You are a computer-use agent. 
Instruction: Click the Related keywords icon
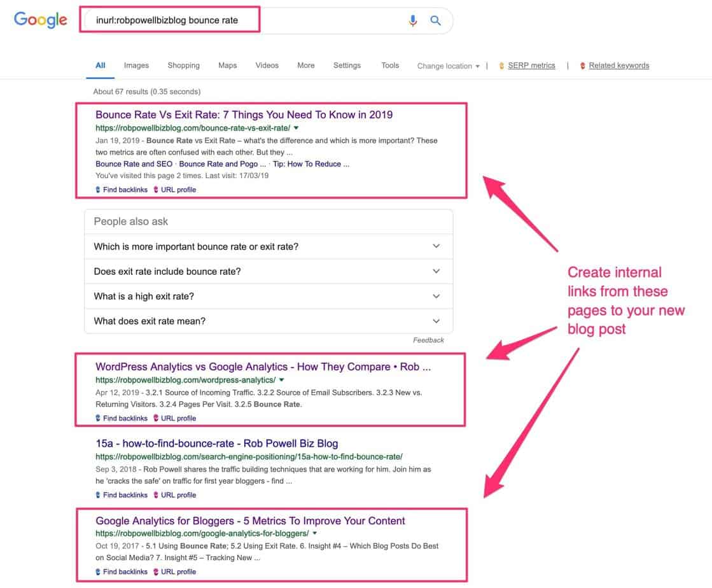tap(583, 65)
